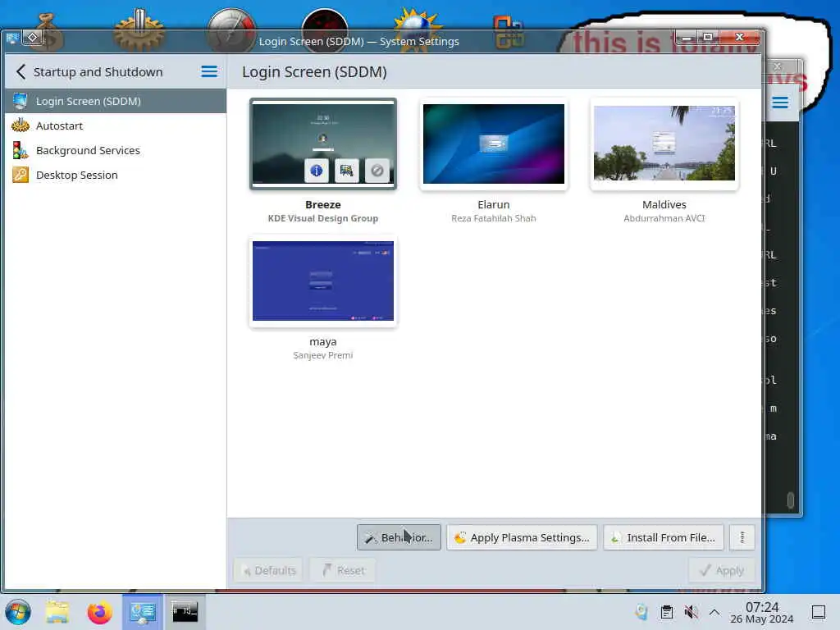Switch to System Settings taskbar entry
The image size is (840, 630).
[x=143, y=612]
